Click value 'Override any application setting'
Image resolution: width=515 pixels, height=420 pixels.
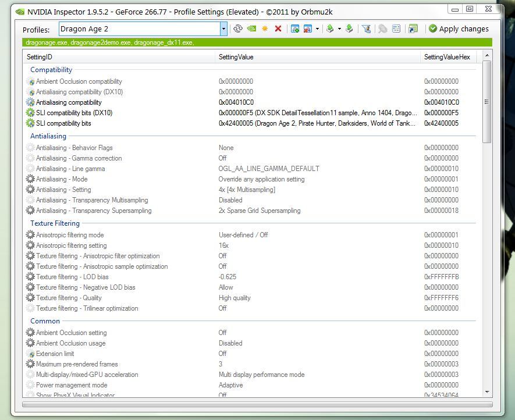click(x=261, y=179)
